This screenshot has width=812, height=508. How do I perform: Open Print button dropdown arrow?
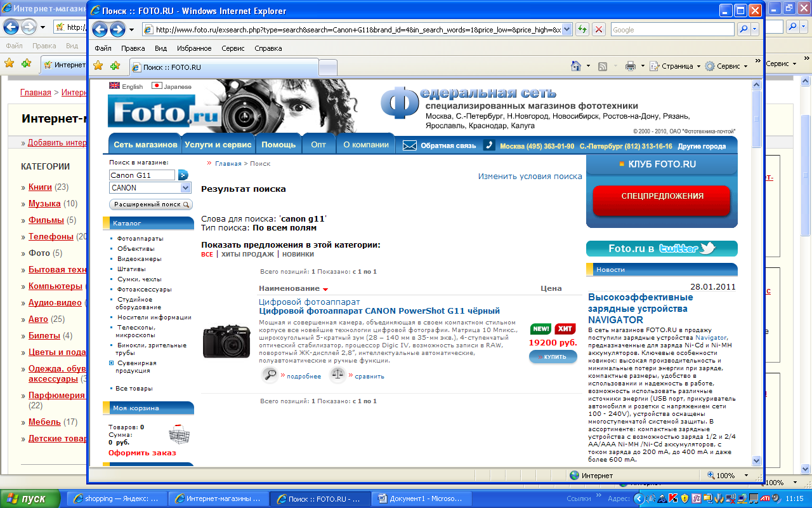coord(642,66)
